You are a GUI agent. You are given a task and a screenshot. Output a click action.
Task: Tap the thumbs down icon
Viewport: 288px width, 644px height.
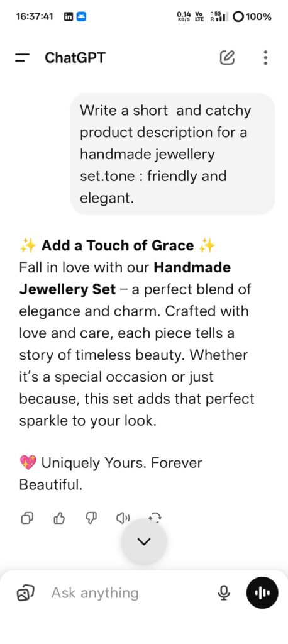(91, 519)
